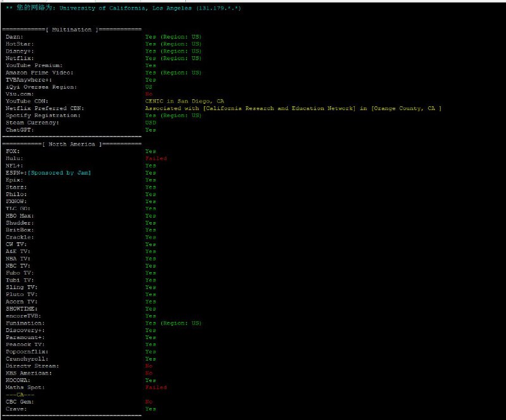Select the CBC Gem: label
Viewport: 506px width, 420px height.
(20, 402)
